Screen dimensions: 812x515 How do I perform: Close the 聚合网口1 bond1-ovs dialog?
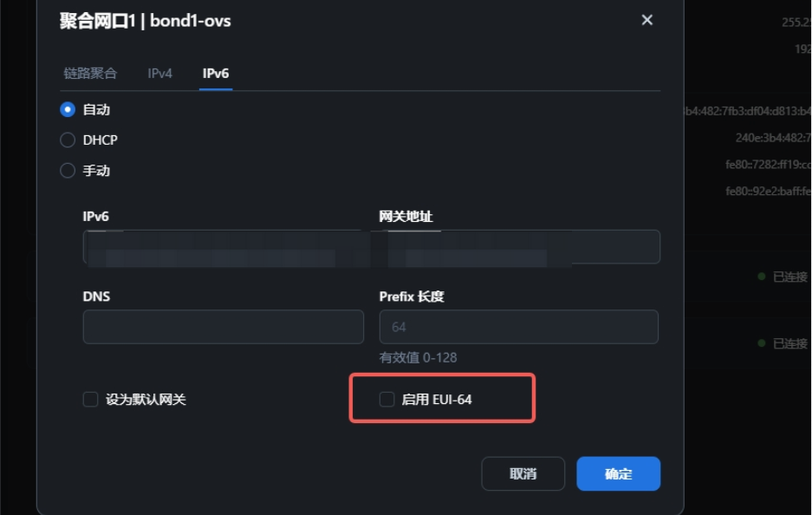click(646, 20)
